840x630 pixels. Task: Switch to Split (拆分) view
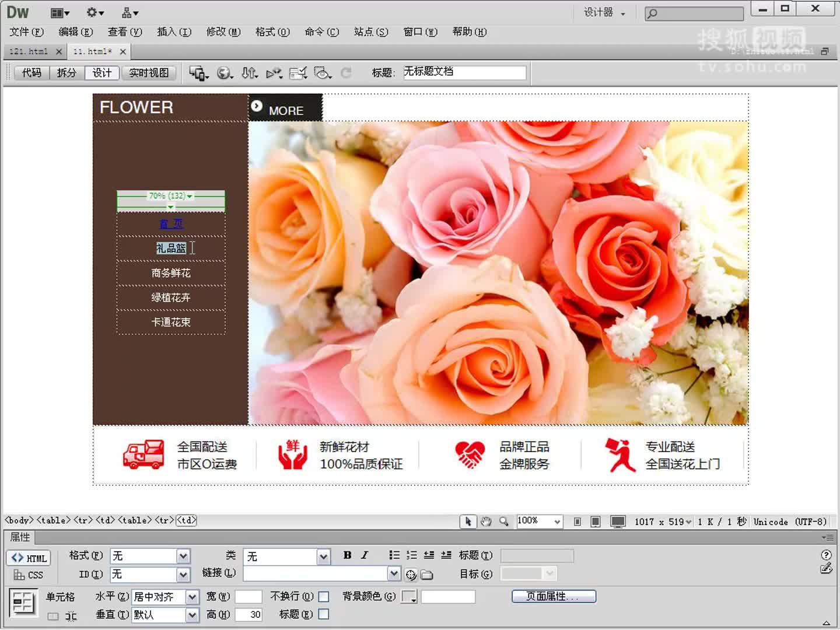pos(66,73)
